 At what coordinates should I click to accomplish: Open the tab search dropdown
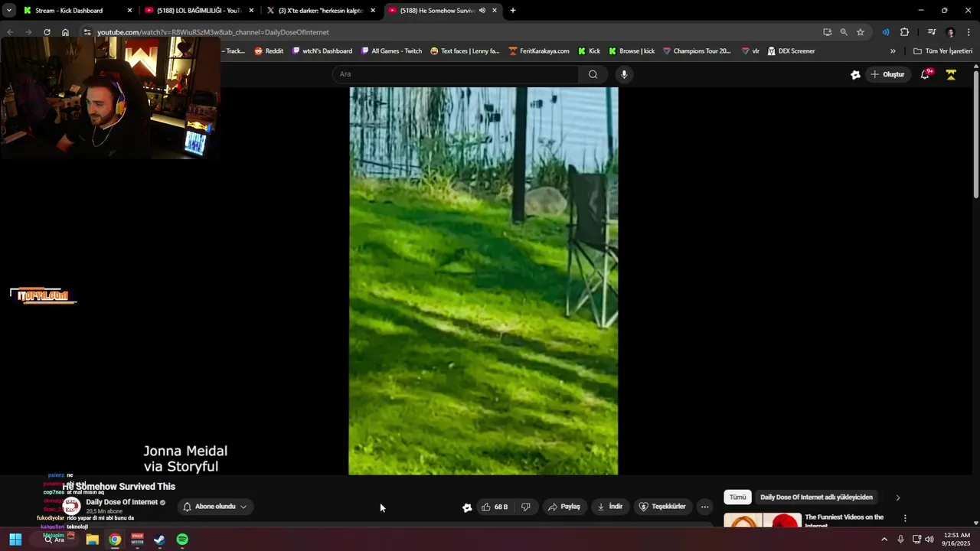[8, 11]
